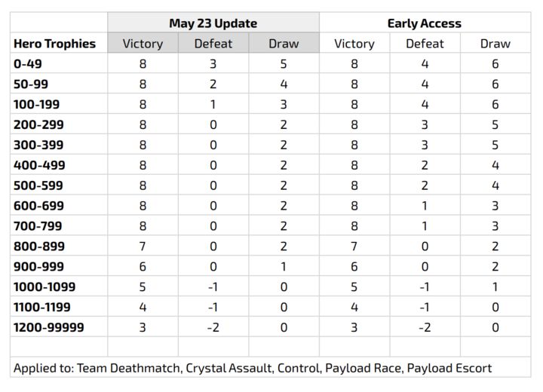Click the Victory header under Early Access

pyautogui.click(x=354, y=43)
